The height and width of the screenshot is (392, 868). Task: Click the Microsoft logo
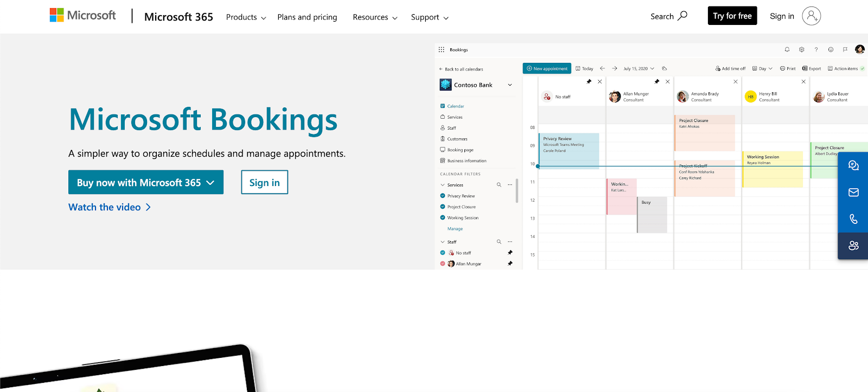coord(82,15)
